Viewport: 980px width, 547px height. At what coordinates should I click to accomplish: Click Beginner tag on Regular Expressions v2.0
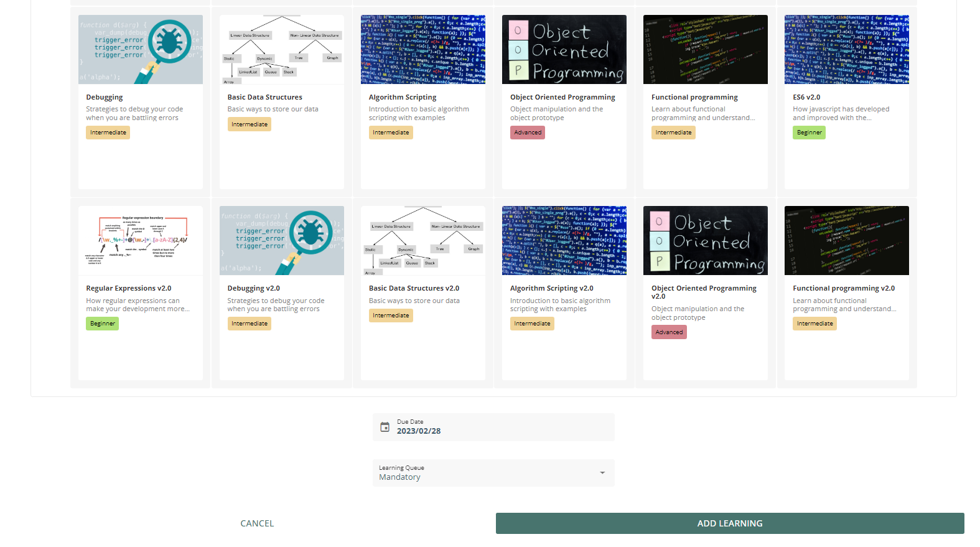[102, 324]
